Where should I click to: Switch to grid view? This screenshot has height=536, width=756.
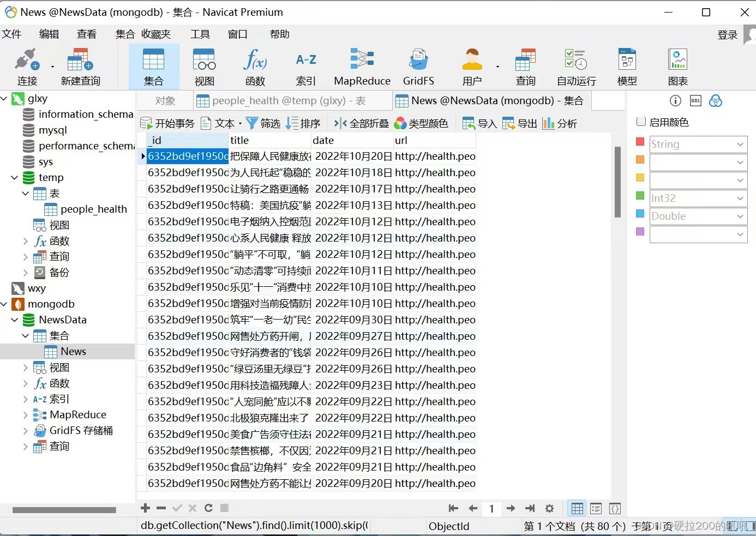[577, 509]
